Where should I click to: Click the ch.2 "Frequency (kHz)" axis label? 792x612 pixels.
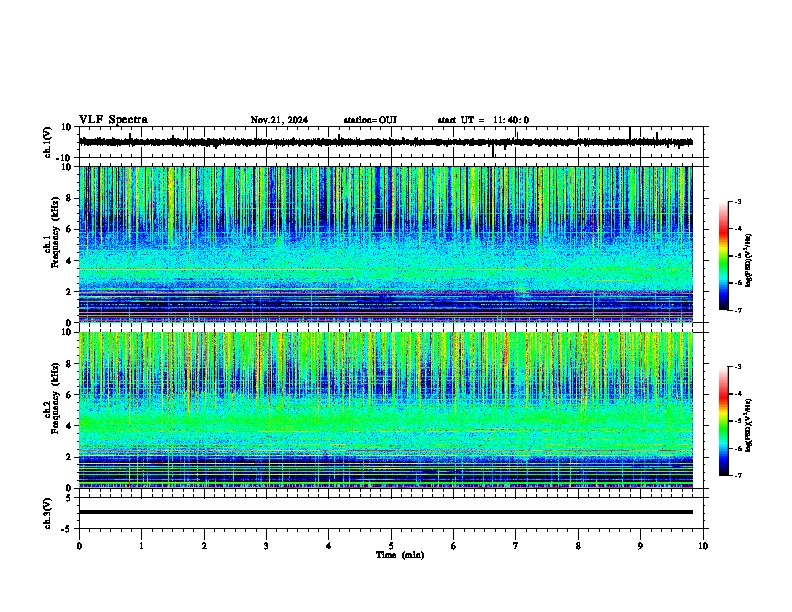55,398
